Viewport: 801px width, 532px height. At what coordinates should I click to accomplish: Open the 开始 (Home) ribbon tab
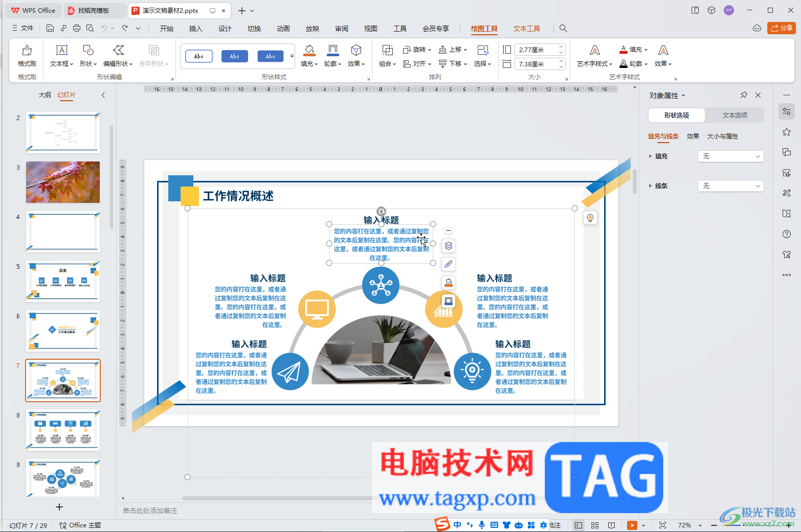pyautogui.click(x=167, y=29)
